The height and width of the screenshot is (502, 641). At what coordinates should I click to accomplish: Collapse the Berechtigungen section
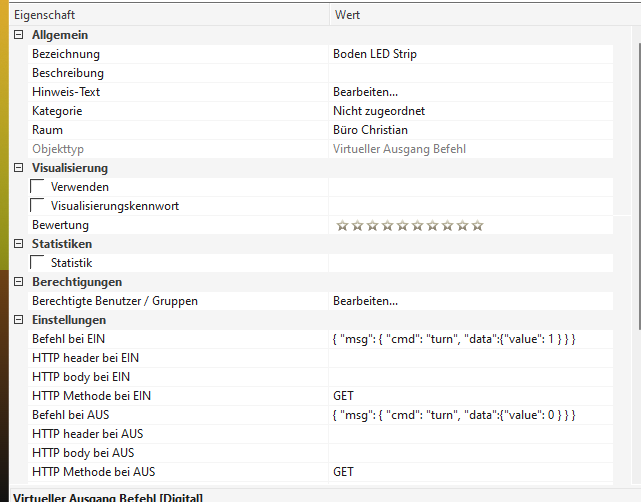click(18, 282)
